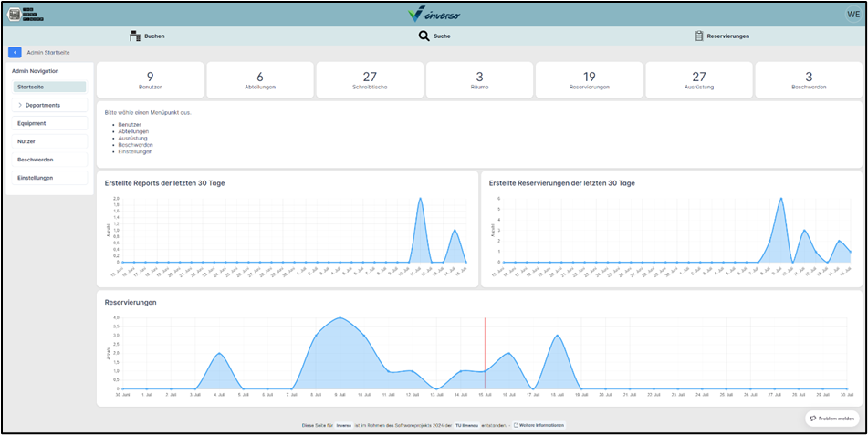The width and height of the screenshot is (868, 435).
Task: Click the 9 Benutzer stat card
Action: 150,79
